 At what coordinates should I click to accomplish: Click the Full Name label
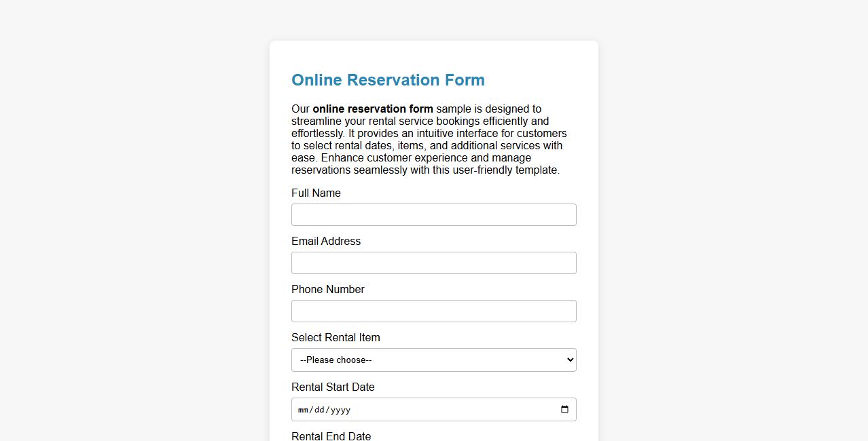click(315, 193)
